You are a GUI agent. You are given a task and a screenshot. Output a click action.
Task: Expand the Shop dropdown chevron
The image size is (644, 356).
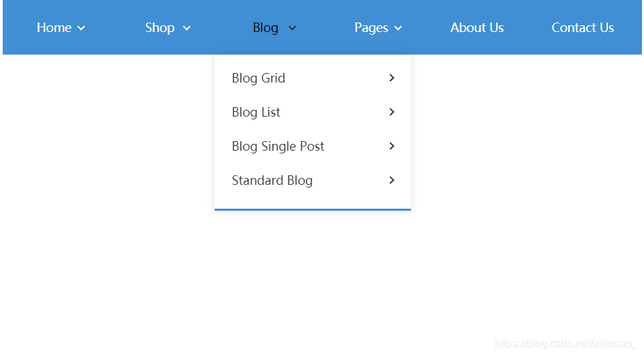point(187,28)
